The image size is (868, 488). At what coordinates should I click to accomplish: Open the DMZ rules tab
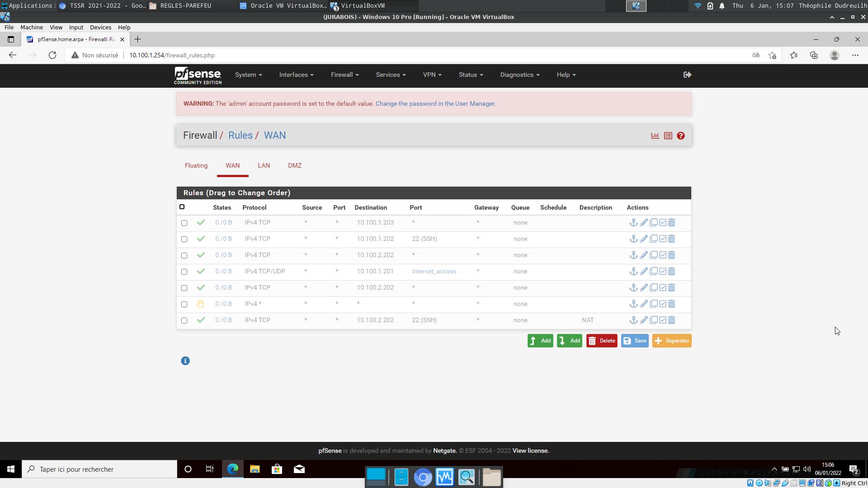point(294,165)
